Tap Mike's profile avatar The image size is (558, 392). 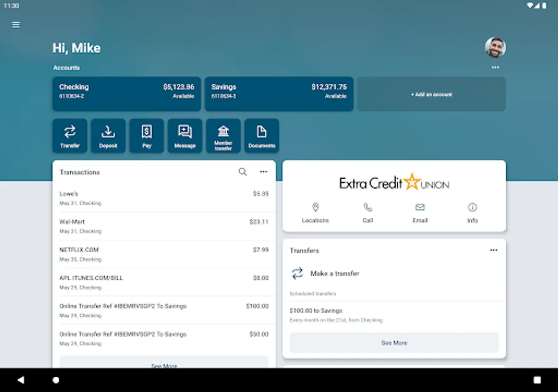(495, 47)
